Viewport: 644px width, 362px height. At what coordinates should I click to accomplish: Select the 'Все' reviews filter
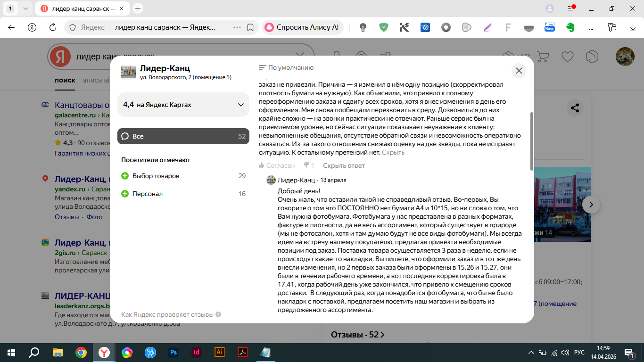(x=183, y=136)
